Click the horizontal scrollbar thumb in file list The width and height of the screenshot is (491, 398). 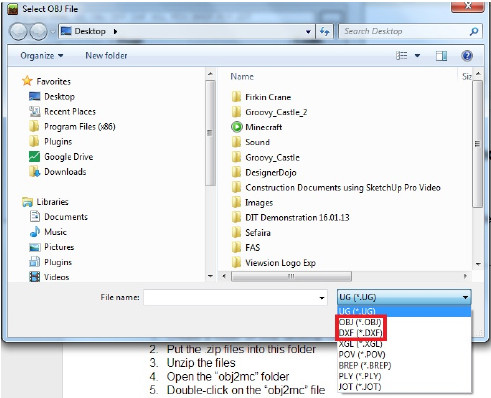point(291,276)
